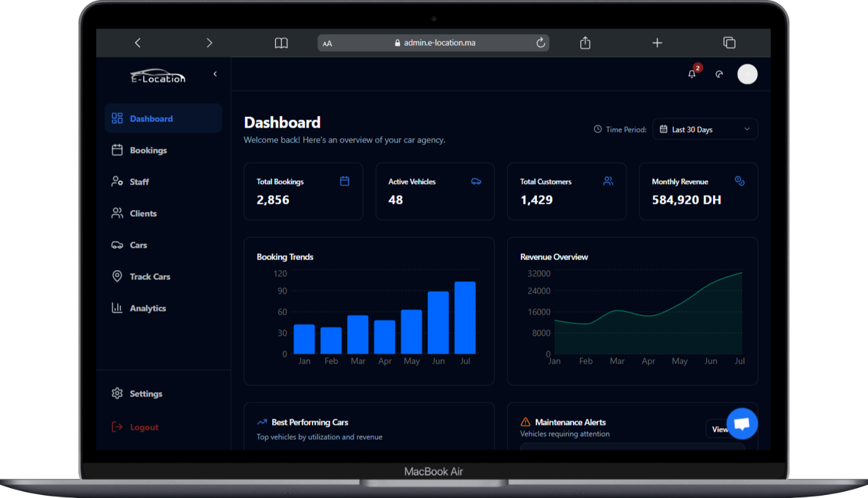Click the back navigation chevron in Safari
This screenshot has width=868, height=498.
[x=138, y=42]
